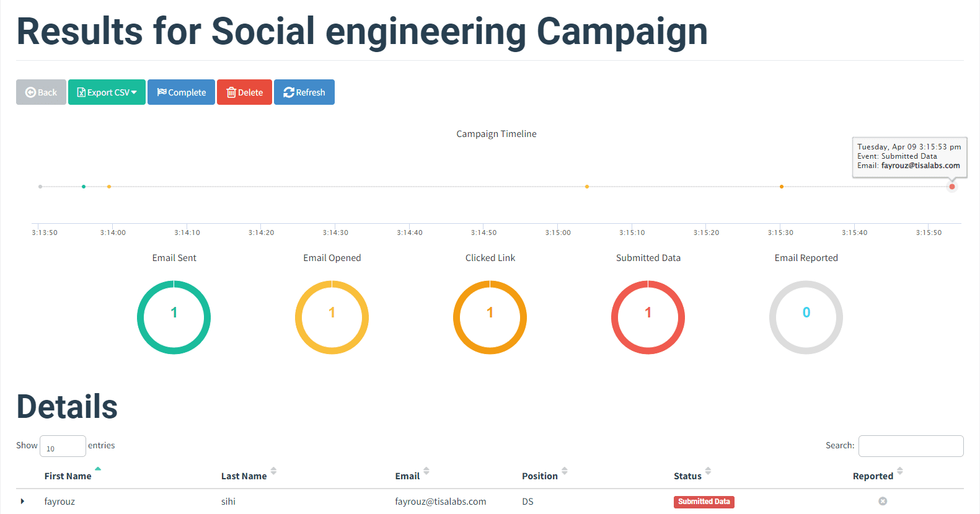Screen dimensions: 980x514
Task: Click inside the Search field
Action: point(911,446)
